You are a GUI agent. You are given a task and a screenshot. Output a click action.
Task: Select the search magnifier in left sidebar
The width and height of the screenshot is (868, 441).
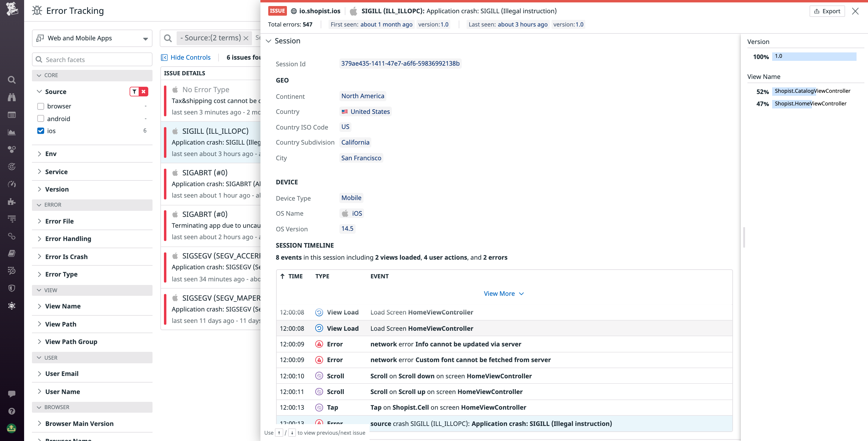coord(11,80)
